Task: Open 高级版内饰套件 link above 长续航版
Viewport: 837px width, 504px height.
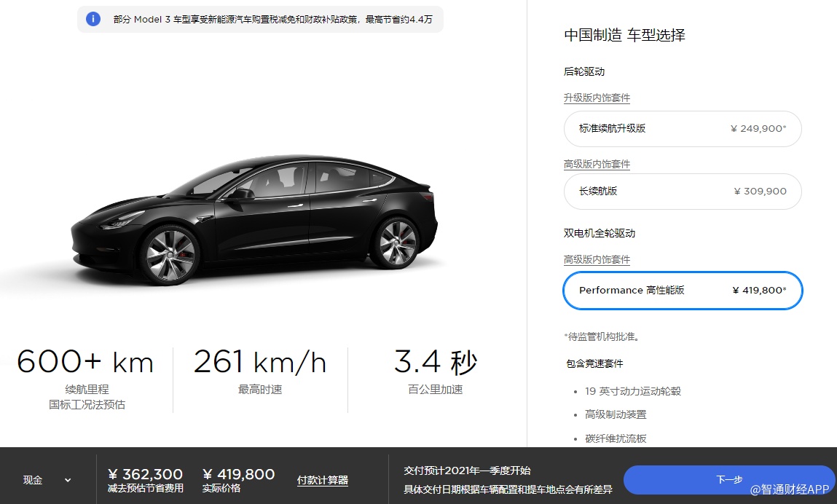Action: pyautogui.click(x=597, y=164)
